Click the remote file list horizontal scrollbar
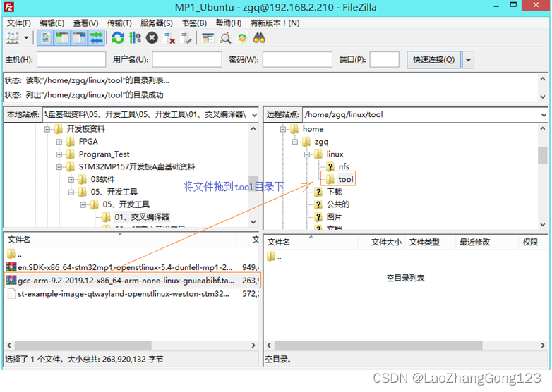Image resolution: width=552 pixels, height=392 pixels. pos(378,345)
